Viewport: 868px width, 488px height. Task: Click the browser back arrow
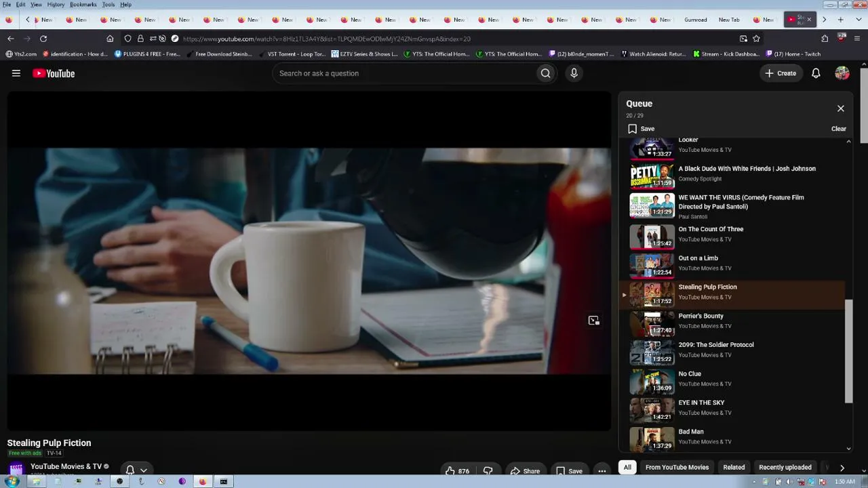pos(10,39)
